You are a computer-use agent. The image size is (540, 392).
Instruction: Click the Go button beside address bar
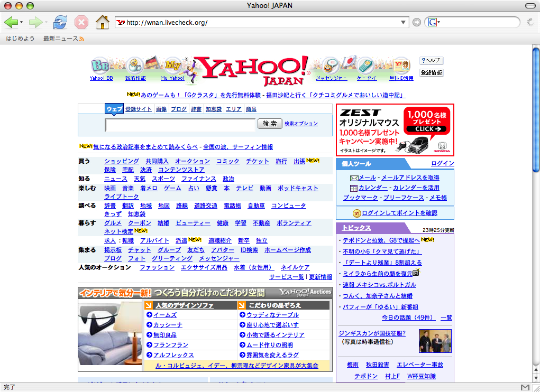point(417,23)
